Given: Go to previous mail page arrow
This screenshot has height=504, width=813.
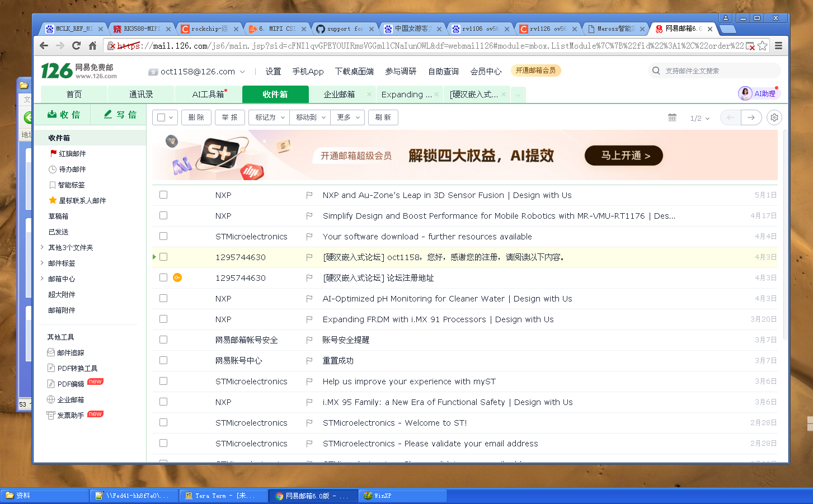Looking at the screenshot, I should coord(730,117).
